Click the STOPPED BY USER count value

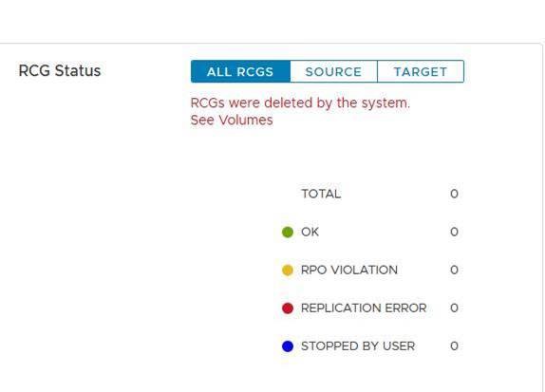[454, 346]
